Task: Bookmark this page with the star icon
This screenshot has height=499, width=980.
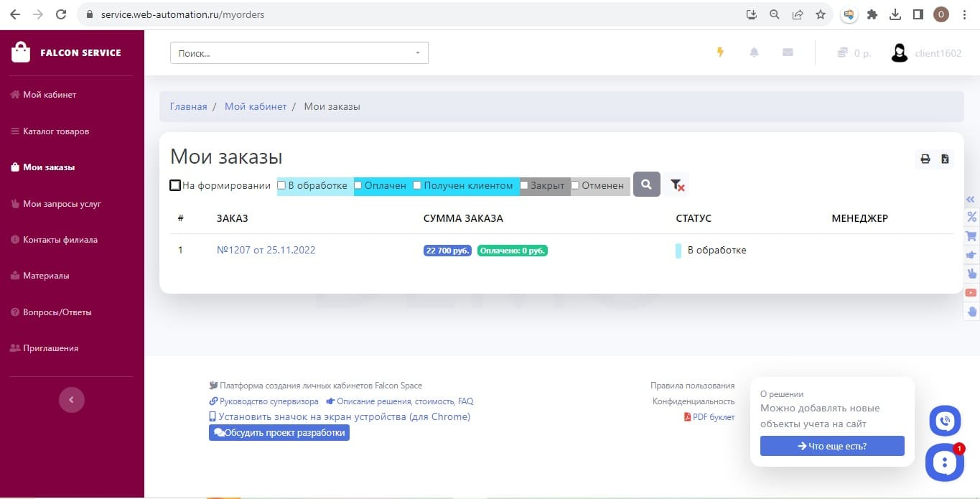Action: [821, 14]
